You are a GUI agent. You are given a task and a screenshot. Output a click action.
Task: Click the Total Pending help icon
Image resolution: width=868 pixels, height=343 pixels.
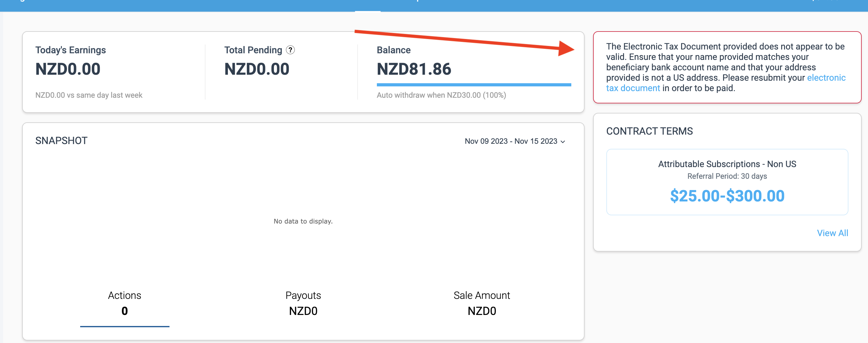coord(290,50)
